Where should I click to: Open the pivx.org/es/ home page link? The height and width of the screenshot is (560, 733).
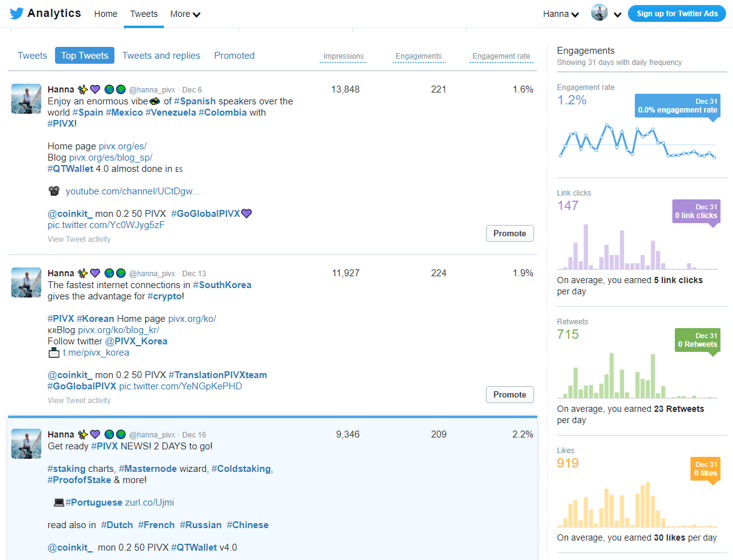(123, 146)
